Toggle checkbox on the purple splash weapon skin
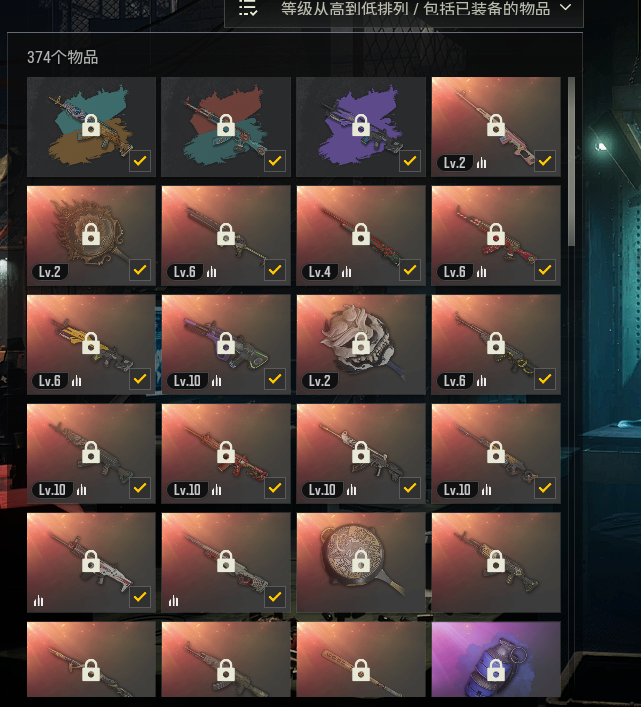641x707 pixels. (x=410, y=161)
